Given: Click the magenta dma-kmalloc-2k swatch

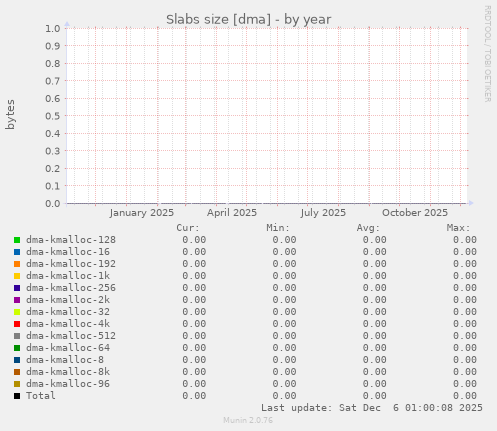Looking at the screenshot, I should 17,300.
